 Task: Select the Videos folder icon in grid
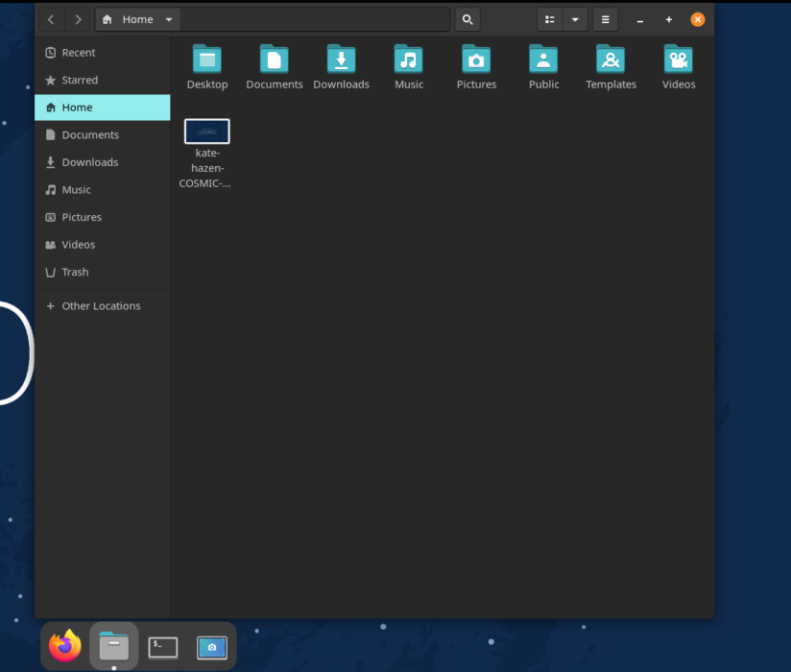[x=679, y=60]
